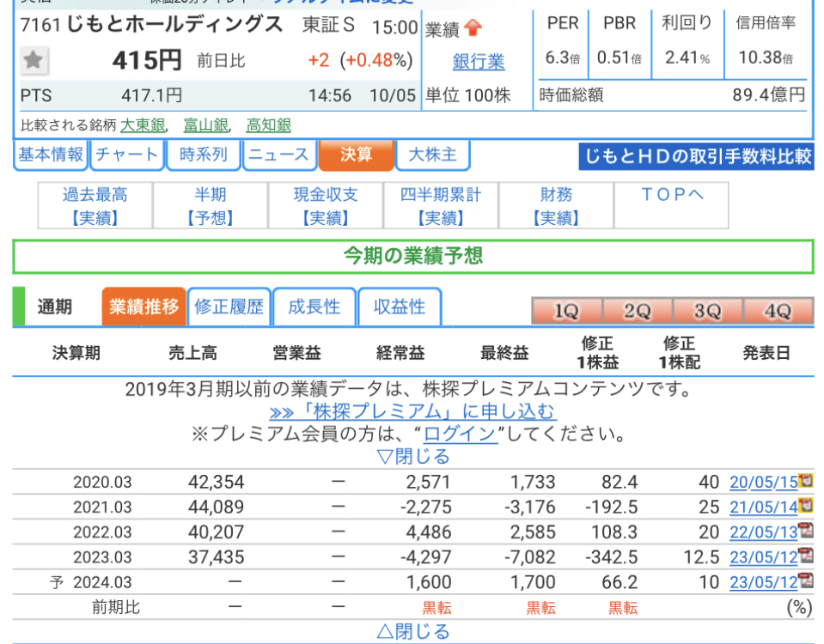Screen dimensions: 824x644
Task: Click the 2021.03 sales value 44,089
Action: tap(217, 507)
